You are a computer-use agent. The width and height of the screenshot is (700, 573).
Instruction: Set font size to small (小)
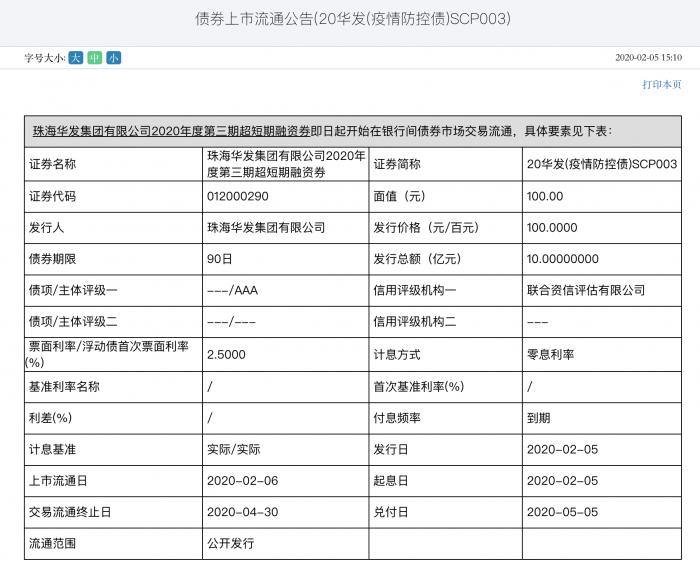coord(114,58)
